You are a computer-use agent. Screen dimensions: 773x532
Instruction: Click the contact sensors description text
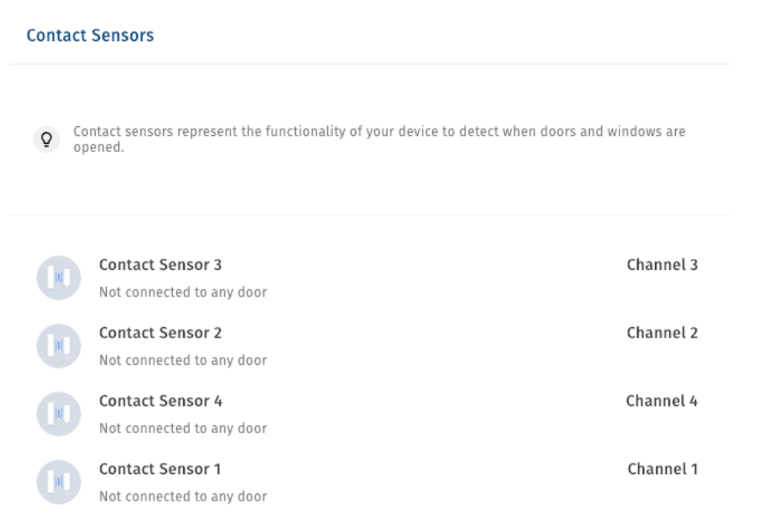(379, 139)
